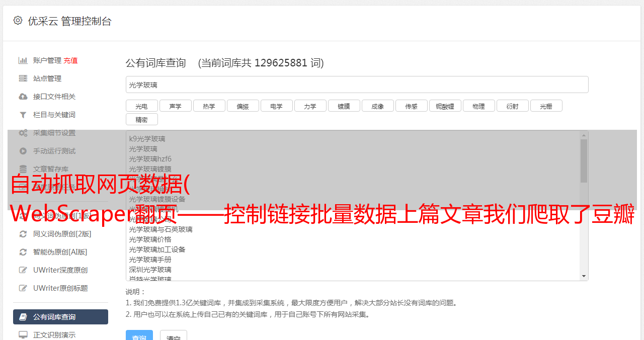Click the refresh icon beside 智能伪原创[AI版]

(23, 252)
